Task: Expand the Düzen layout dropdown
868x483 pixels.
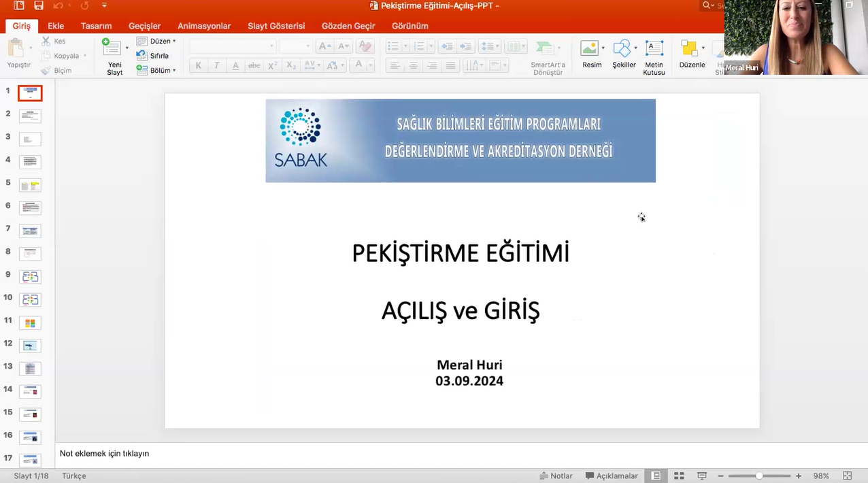Action: [174, 41]
